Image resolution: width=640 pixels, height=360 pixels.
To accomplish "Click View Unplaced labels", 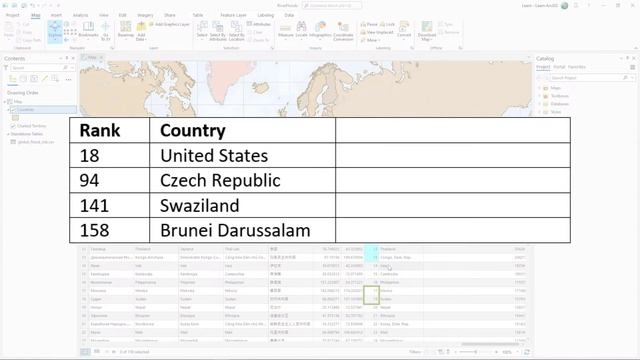I will coord(376,32).
